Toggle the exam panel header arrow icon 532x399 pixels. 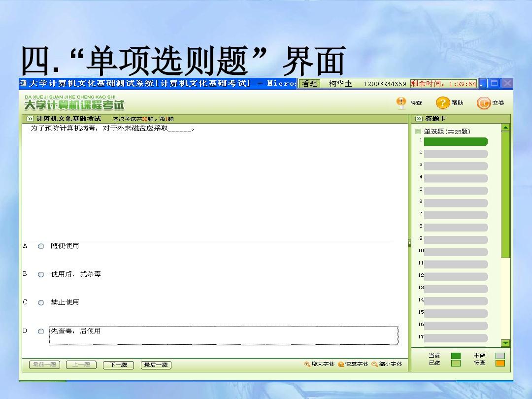[30, 119]
